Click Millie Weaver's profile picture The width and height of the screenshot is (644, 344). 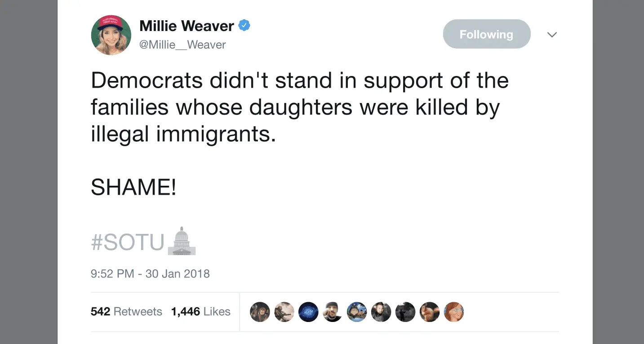111,35
